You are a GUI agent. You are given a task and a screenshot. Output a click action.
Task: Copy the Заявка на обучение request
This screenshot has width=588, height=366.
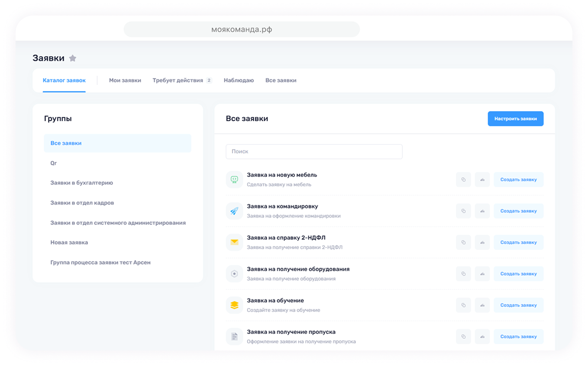pyautogui.click(x=463, y=305)
